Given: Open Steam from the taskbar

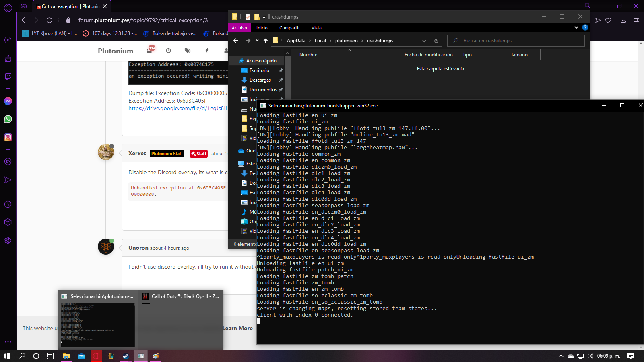Looking at the screenshot, I should (x=126, y=356).
